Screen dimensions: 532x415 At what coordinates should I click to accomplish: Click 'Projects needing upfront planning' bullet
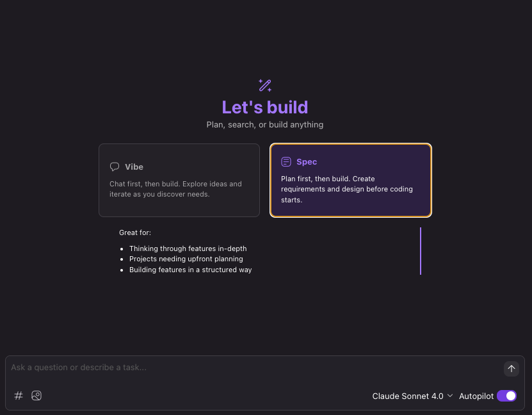click(186, 259)
